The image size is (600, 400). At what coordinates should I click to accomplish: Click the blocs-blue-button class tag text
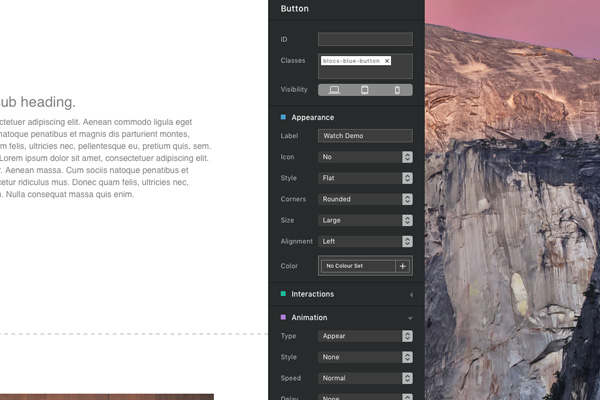351,61
